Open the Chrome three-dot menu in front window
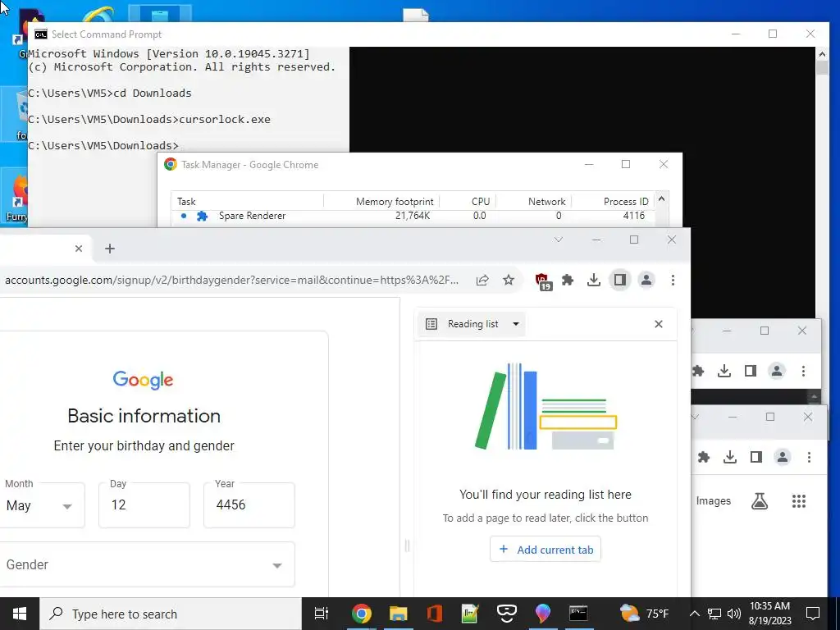Screen dimensions: 840x630 (x=673, y=280)
